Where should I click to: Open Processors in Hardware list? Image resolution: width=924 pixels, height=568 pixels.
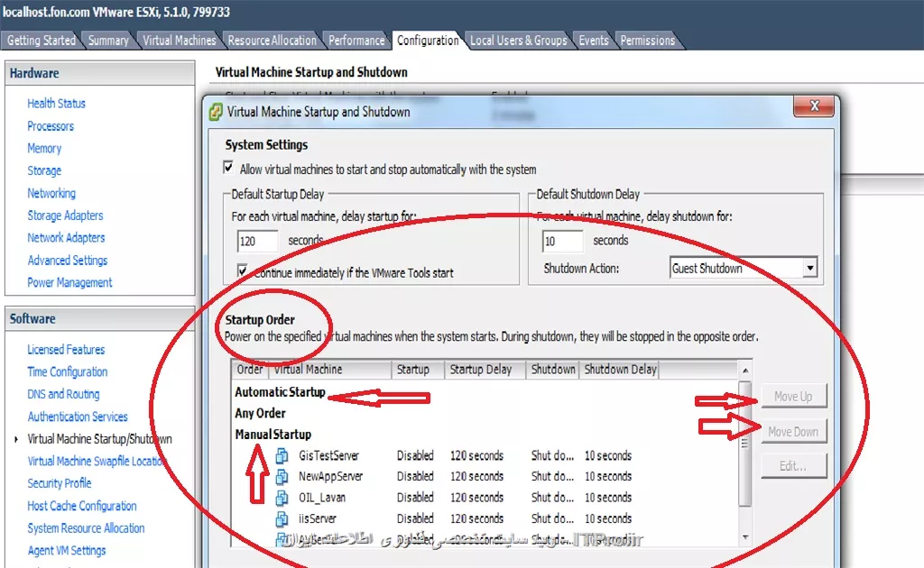click(x=51, y=126)
